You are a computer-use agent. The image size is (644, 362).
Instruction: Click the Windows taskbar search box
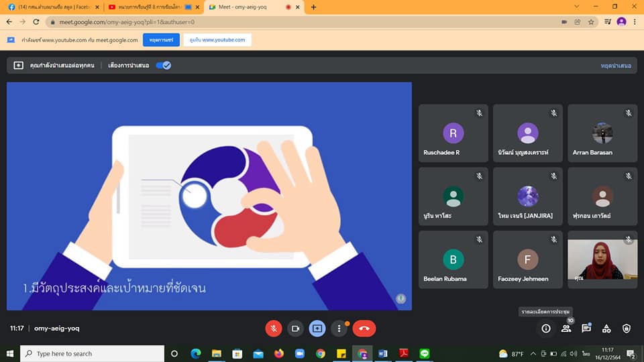click(x=93, y=353)
